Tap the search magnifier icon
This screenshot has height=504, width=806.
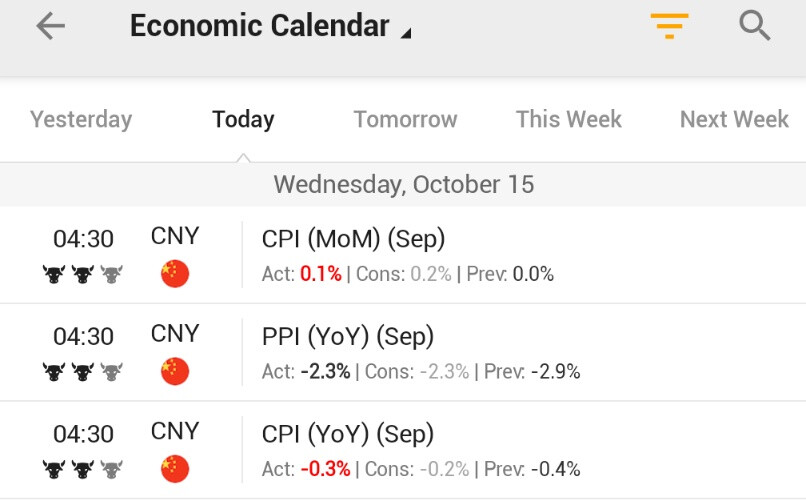point(755,26)
